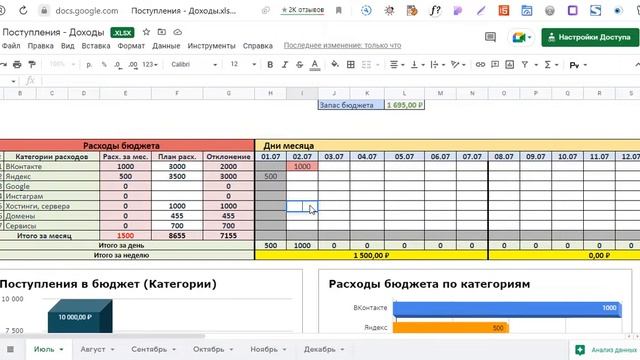Open the comment history icon
Screen dimensions: 640x360
tap(490, 37)
